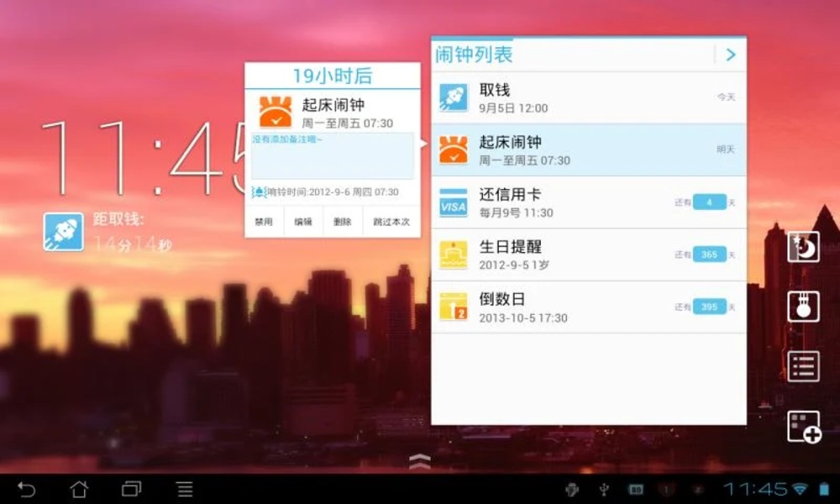
Task: Tap 删除 to delete the alarm
Action: (x=343, y=221)
